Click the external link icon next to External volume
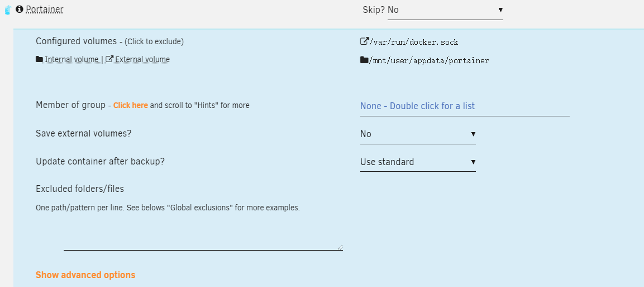The width and height of the screenshot is (644, 287). 109,59
